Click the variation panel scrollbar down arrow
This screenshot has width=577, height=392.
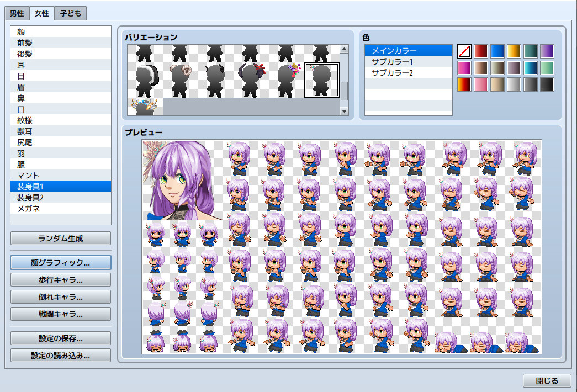tap(344, 110)
